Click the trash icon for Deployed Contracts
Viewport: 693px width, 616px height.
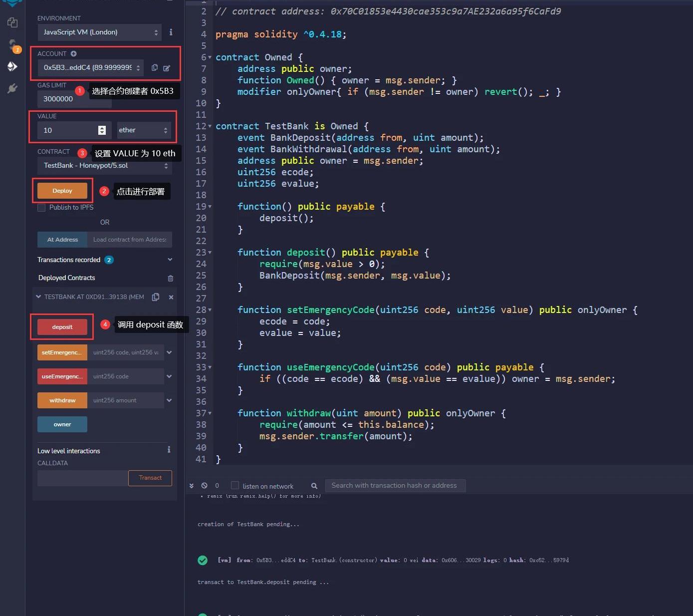click(x=171, y=278)
